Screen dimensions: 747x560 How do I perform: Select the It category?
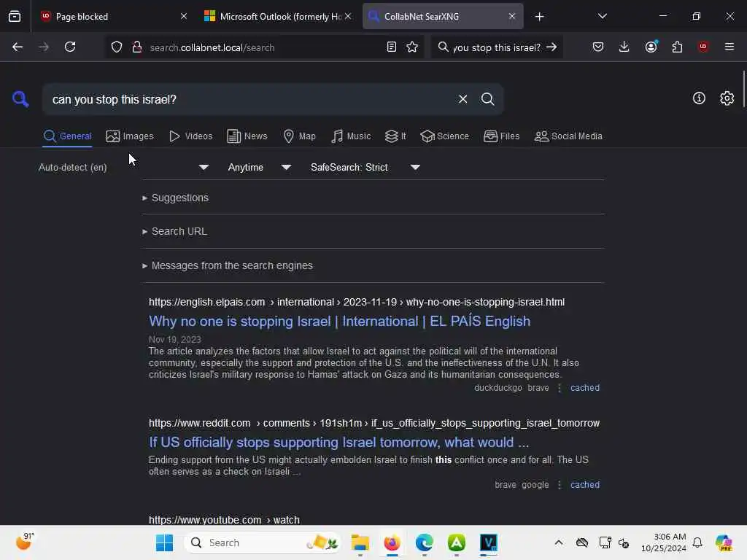(395, 136)
